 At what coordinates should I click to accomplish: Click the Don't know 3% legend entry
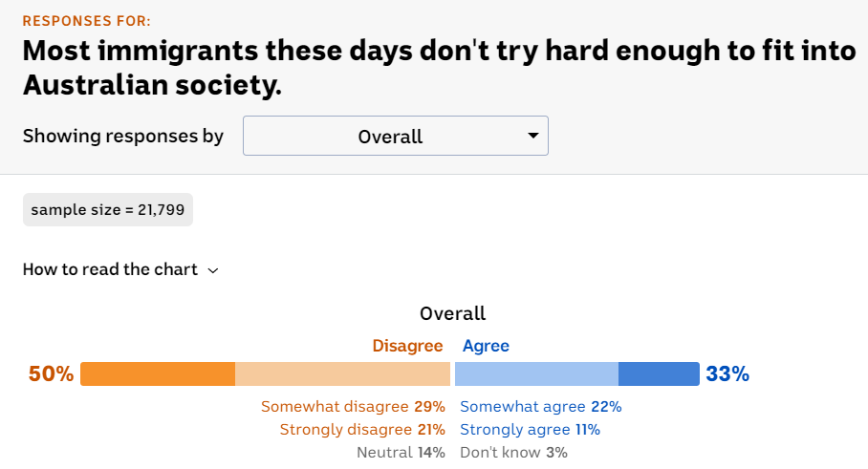513,453
